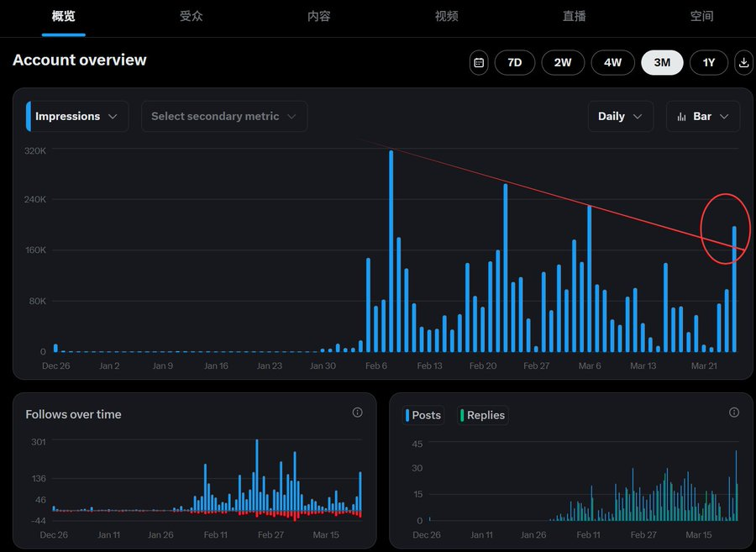
Task: Open the Select secondary metric dropdown
Action: tap(223, 116)
